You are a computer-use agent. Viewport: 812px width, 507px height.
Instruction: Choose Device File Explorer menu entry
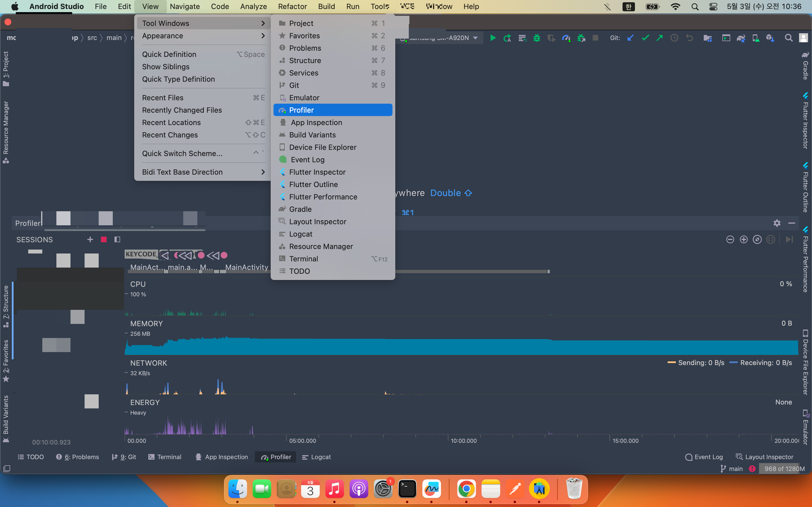point(323,147)
